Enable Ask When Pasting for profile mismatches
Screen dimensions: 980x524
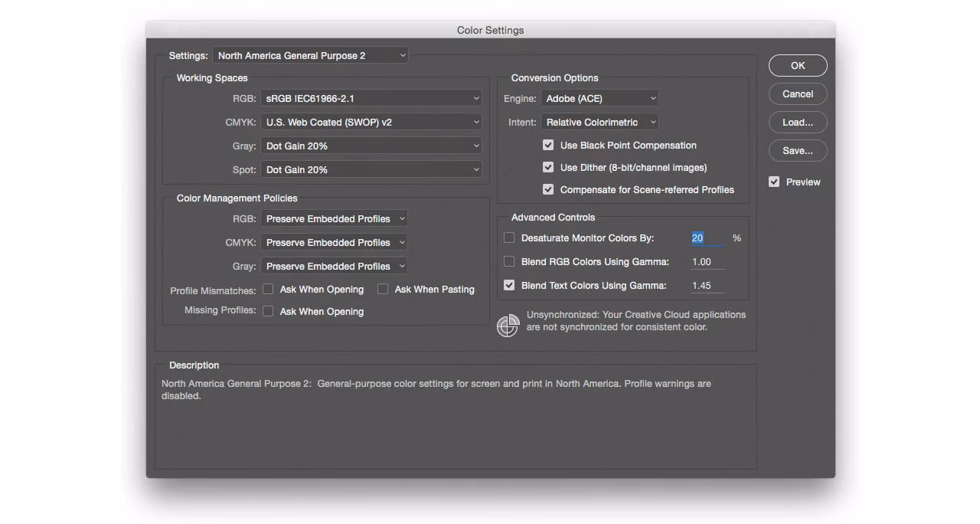(x=383, y=289)
